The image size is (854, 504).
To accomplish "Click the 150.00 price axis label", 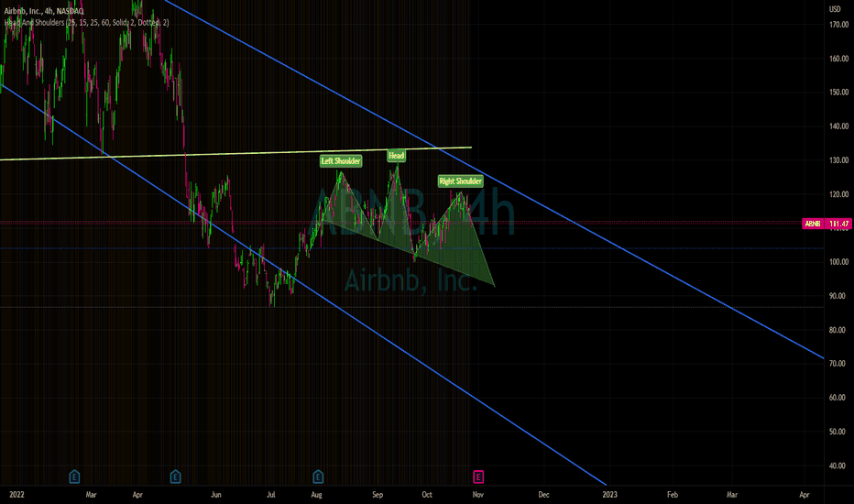I will pyautogui.click(x=838, y=93).
